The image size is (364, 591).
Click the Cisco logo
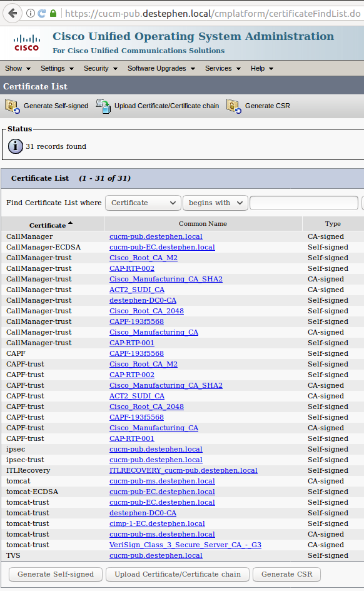coord(26,43)
